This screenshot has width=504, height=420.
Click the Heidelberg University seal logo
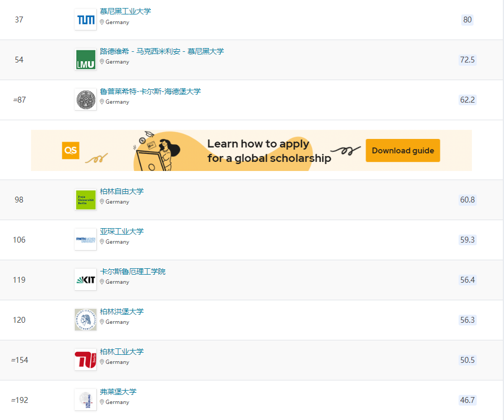(x=86, y=99)
